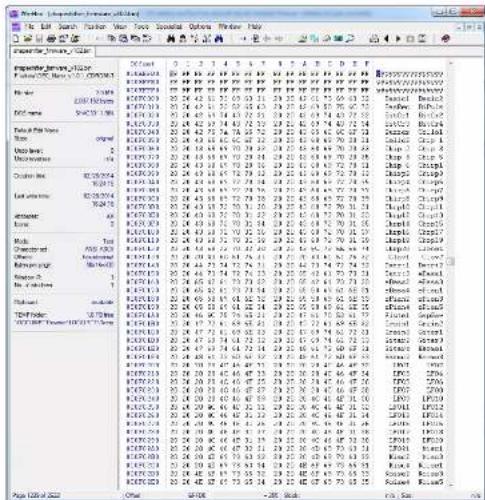Click the clipboard icon beside Copy Block
Viewport: 485px width, 500px height.
coord(123,39)
